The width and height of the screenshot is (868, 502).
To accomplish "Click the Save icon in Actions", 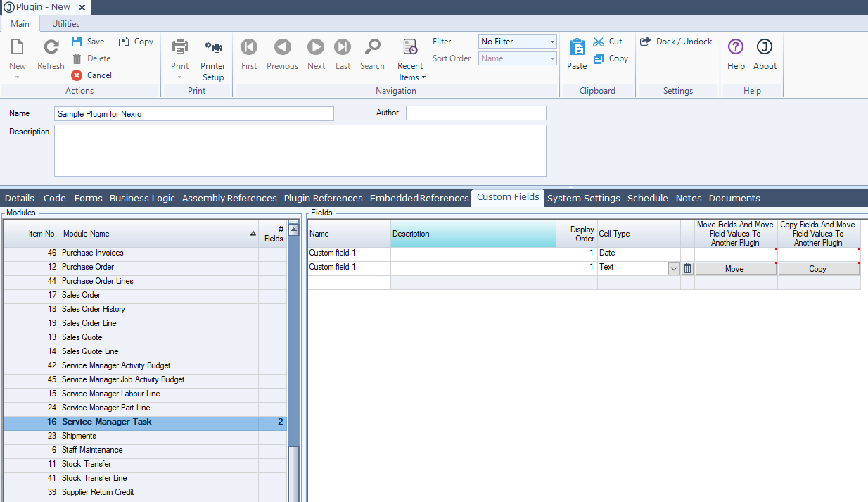I will (77, 42).
